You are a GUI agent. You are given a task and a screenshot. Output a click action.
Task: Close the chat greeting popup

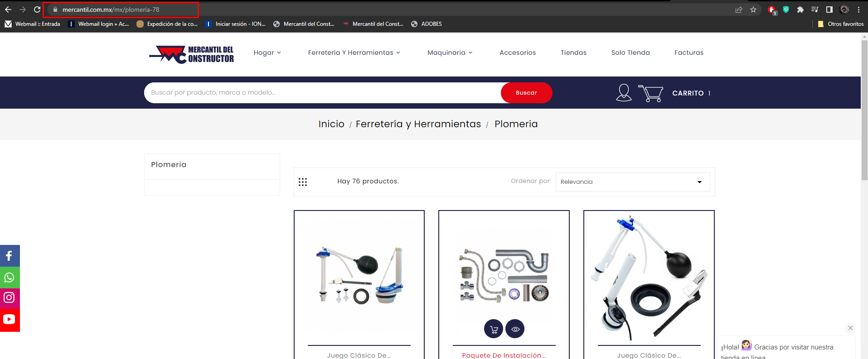850,328
